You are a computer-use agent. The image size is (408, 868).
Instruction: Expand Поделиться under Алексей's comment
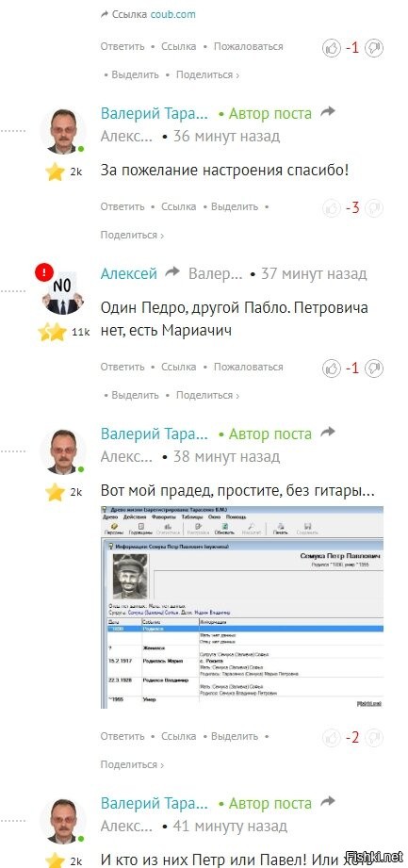click(207, 395)
